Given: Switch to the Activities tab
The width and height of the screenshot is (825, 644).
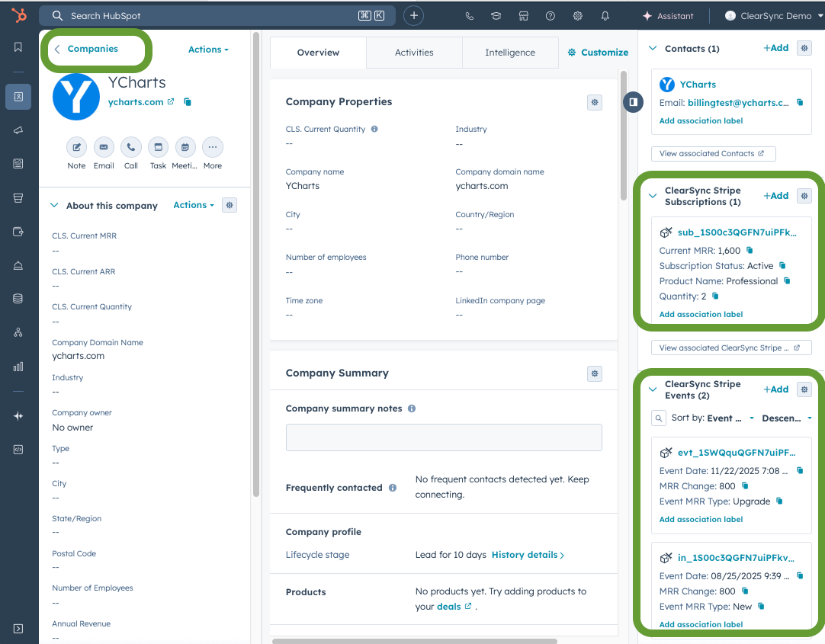Looking at the screenshot, I should coord(414,52).
